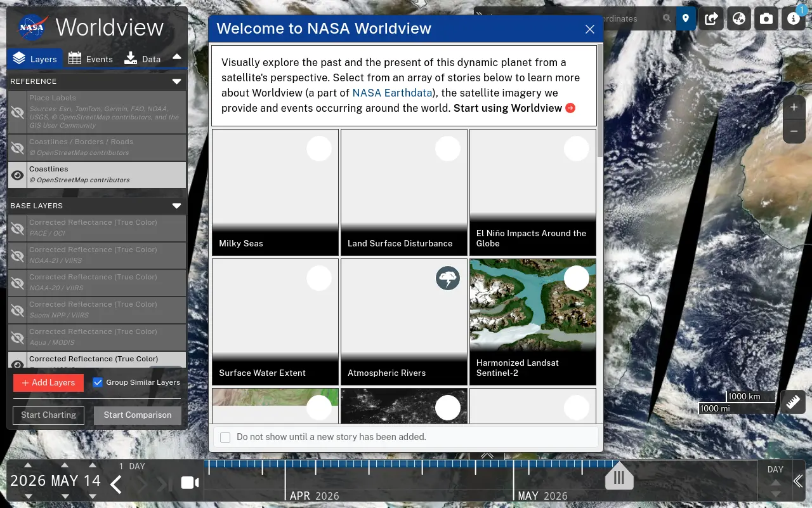Click Start Comparison button
The image size is (812, 508).
point(138,415)
